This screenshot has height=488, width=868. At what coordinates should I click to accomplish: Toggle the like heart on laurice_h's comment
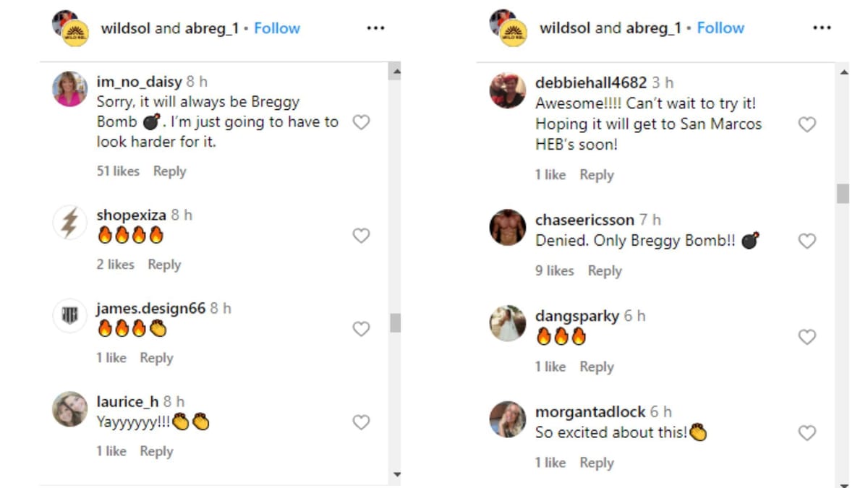tap(362, 421)
